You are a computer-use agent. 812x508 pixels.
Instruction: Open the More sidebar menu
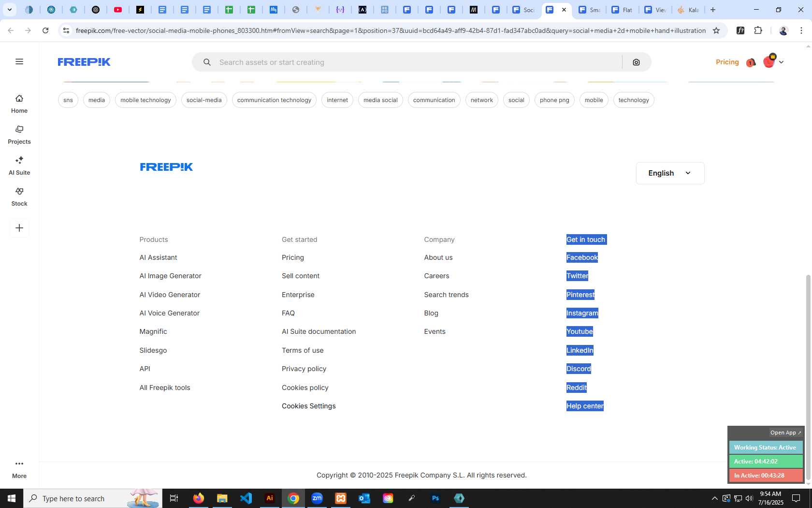tap(19, 469)
